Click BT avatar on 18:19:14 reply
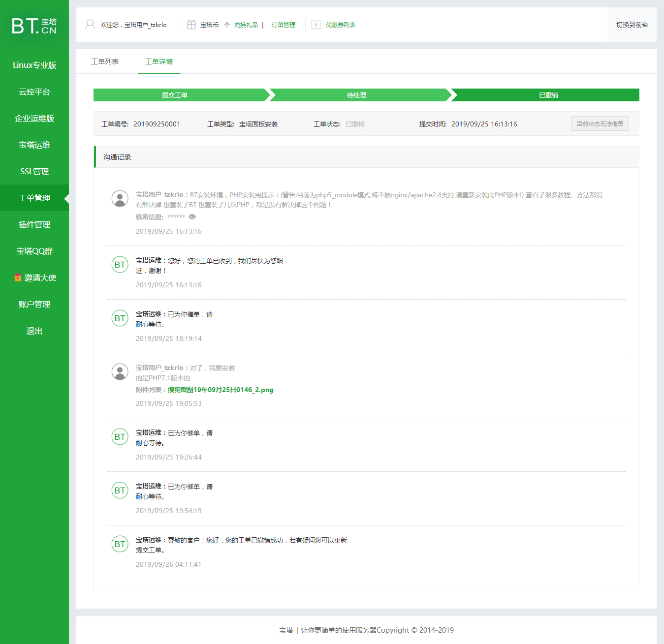The height and width of the screenshot is (644, 664). (x=120, y=318)
